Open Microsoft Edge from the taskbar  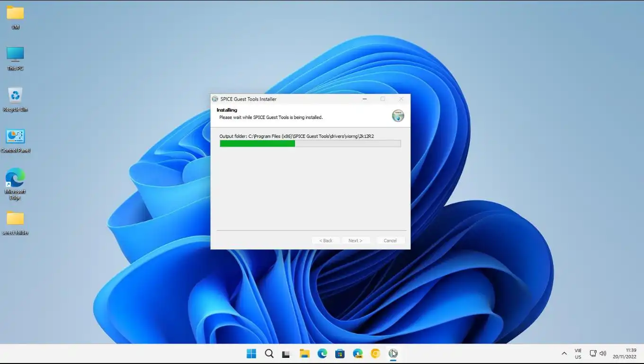click(322, 354)
